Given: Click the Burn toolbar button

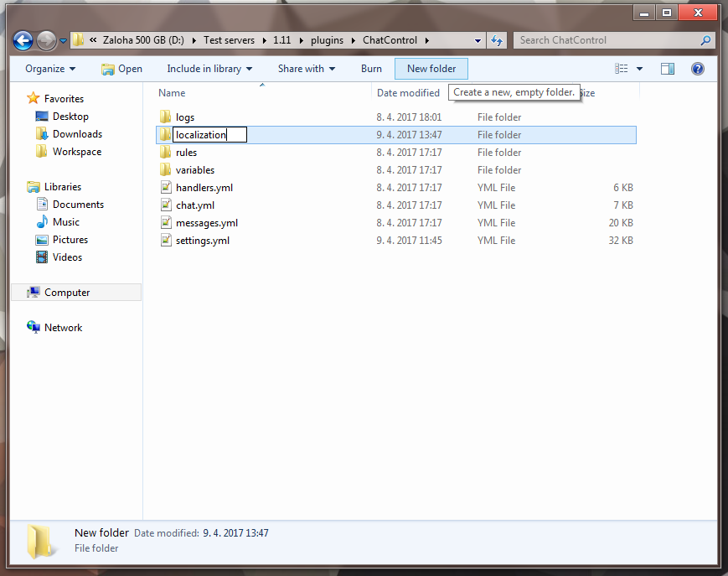Looking at the screenshot, I should pyautogui.click(x=371, y=69).
